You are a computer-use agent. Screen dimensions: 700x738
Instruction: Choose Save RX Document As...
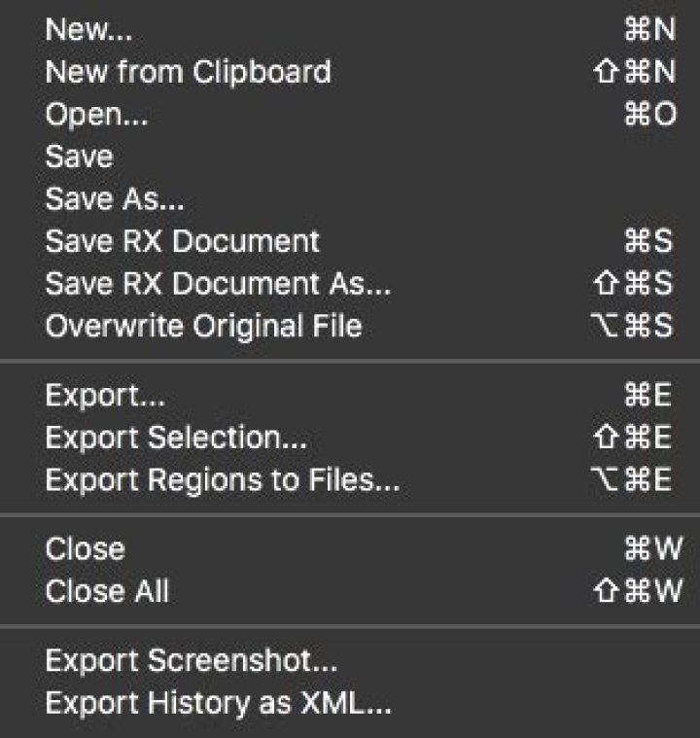point(218,283)
